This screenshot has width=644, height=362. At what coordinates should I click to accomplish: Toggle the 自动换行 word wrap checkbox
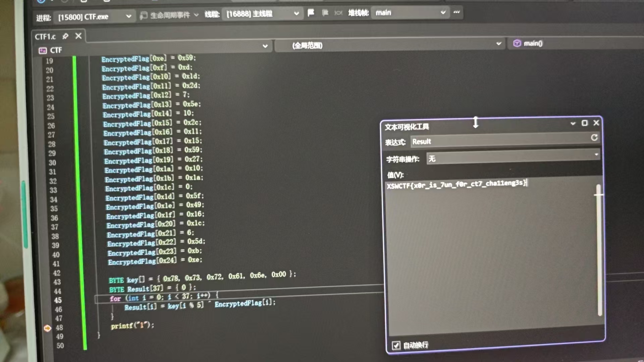click(x=396, y=345)
